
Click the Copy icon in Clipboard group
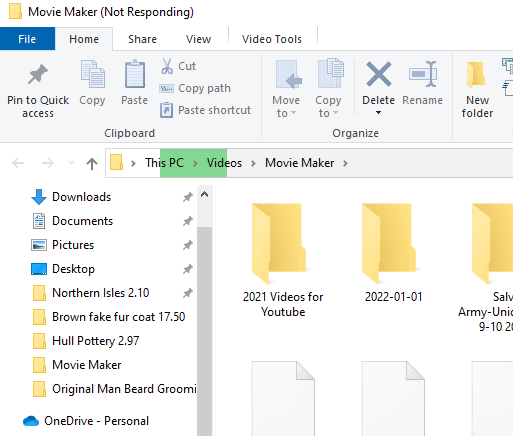click(x=92, y=74)
